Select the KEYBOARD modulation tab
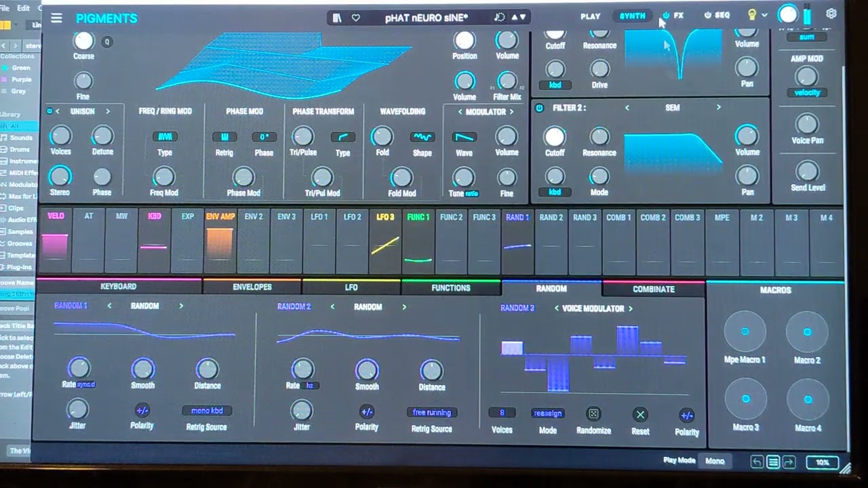Image resolution: width=868 pixels, height=488 pixels. (x=119, y=287)
